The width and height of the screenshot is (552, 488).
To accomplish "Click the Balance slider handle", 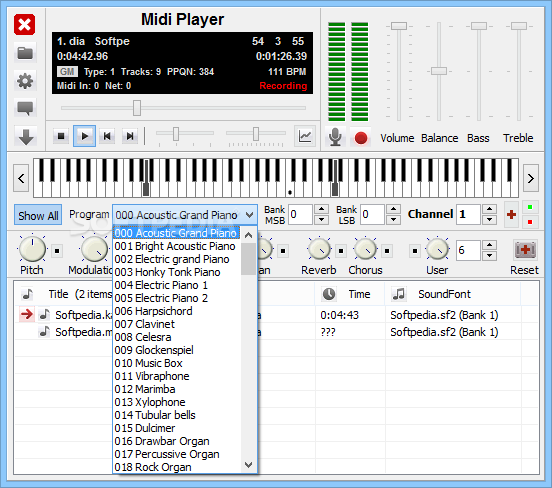I will coord(439,71).
